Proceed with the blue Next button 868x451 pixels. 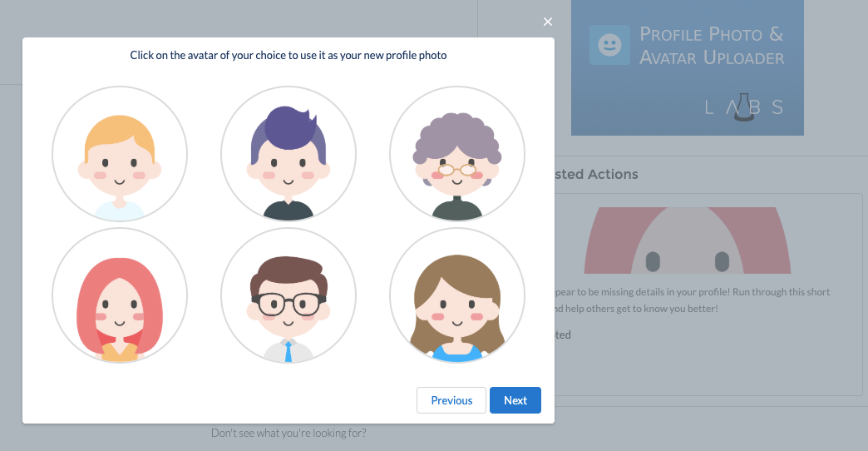(515, 400)
